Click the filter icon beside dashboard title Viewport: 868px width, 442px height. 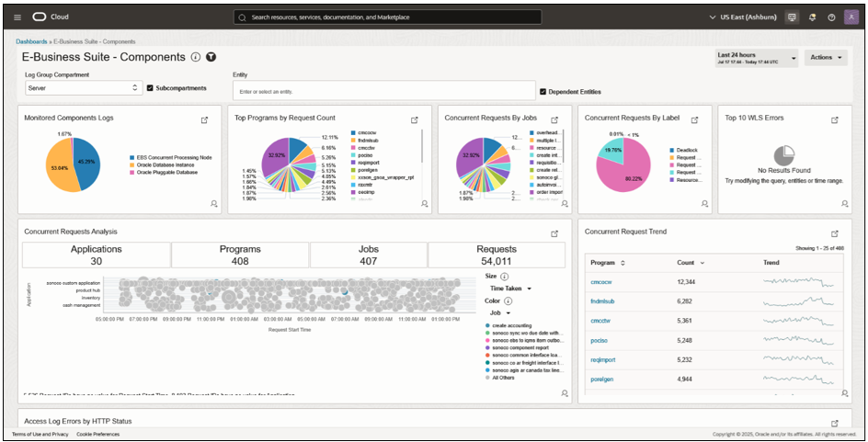[211, 57]
